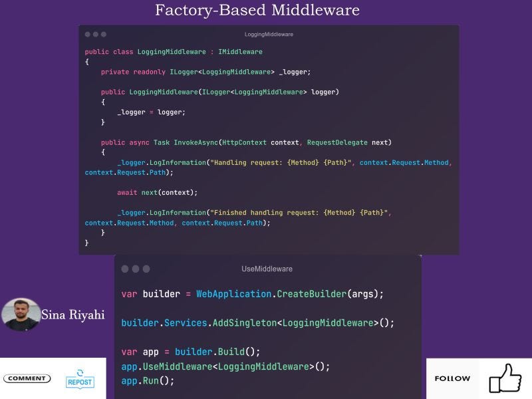Click the Sina Riyahi name text
The width and height of the screenshot is (532, 399).
(x=72, y=316)
